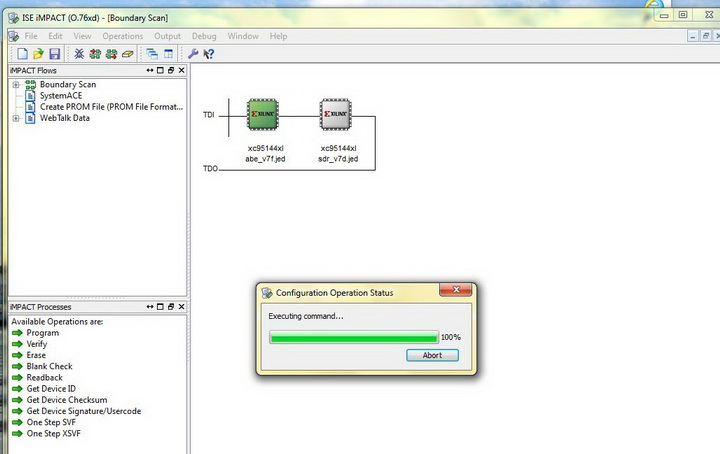Click the Save floppy disk icon
The image size is (720, 454).
(x=54, y=53)
